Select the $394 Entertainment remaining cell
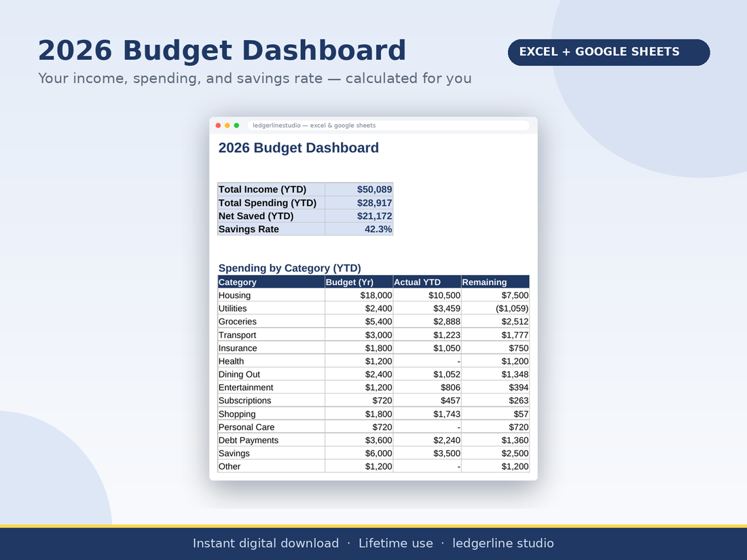Image resolution: width=747 pixels, height=560 pixels. pyautogui.click(x=496, y=387)
